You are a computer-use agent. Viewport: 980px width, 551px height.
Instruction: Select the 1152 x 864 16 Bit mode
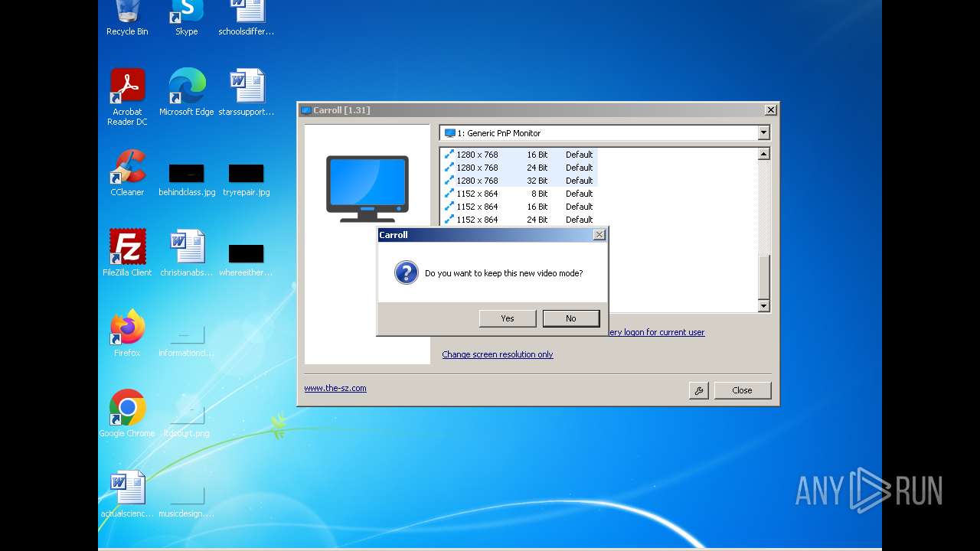519,207
